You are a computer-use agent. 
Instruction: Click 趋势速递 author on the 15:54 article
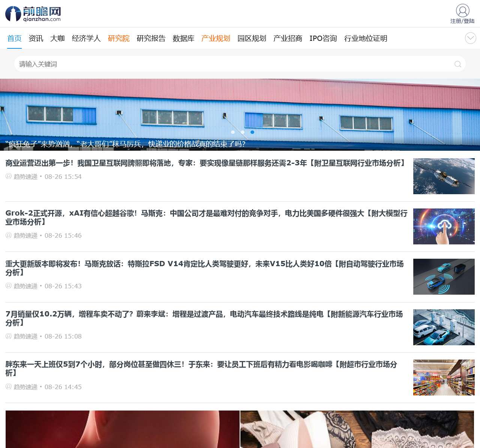(25, 177)
